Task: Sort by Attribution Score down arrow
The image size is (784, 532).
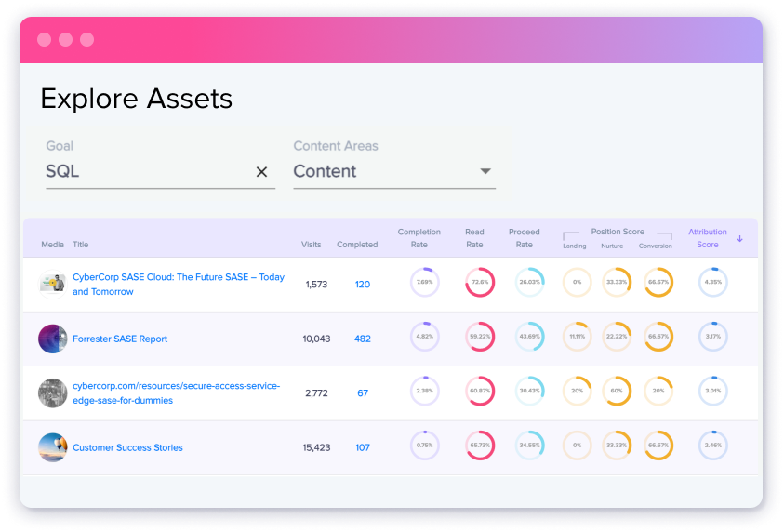Action: pyautogui.click(x=740, y=238)
